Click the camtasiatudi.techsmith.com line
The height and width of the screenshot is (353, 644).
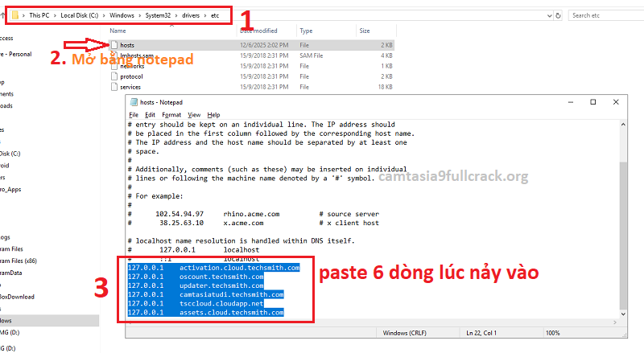click(x=206, y=295)
